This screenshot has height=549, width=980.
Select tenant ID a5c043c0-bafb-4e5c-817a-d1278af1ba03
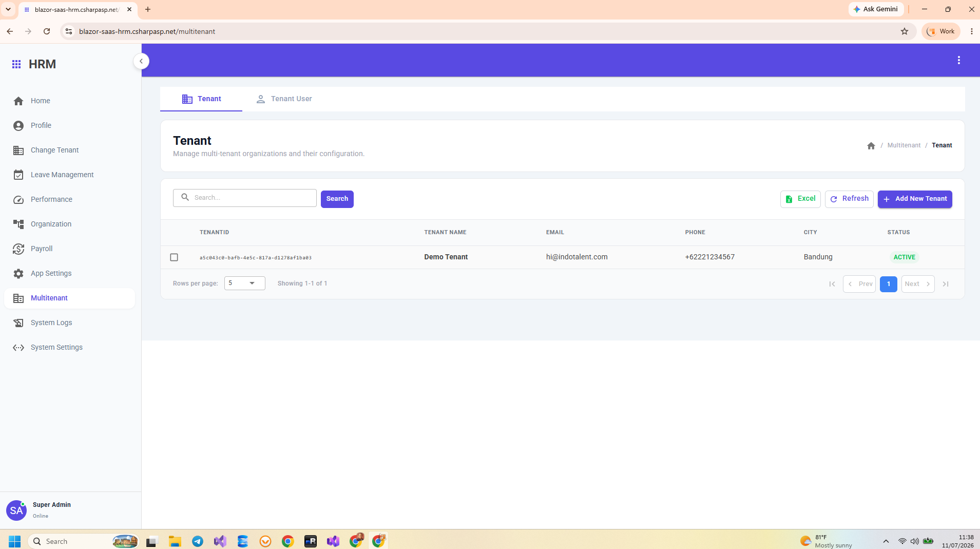[x=256, y=258]
